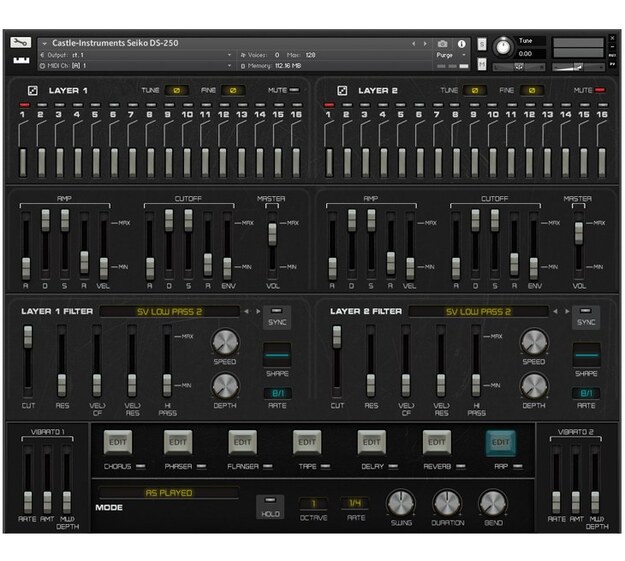The image size is (625, 561).
Task: Click Layer 1 master Vol slider
Action: click(272, 234)
